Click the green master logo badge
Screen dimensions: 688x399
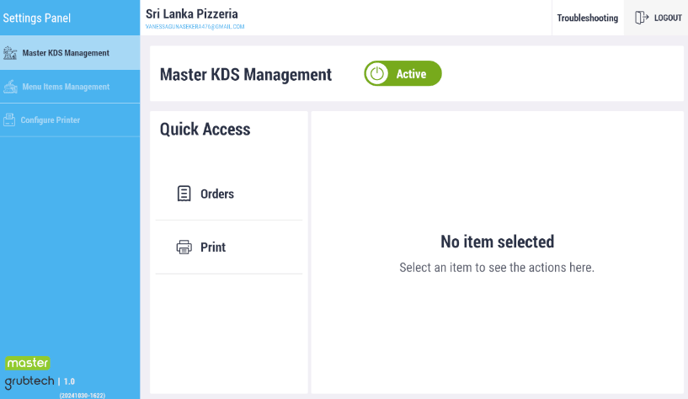(28, 363)
